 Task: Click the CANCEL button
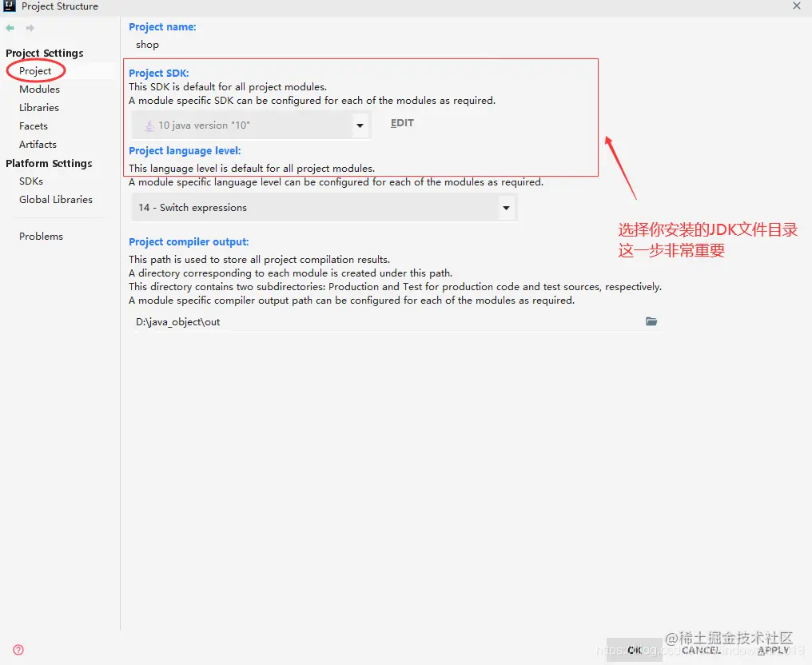coord(701,650)
